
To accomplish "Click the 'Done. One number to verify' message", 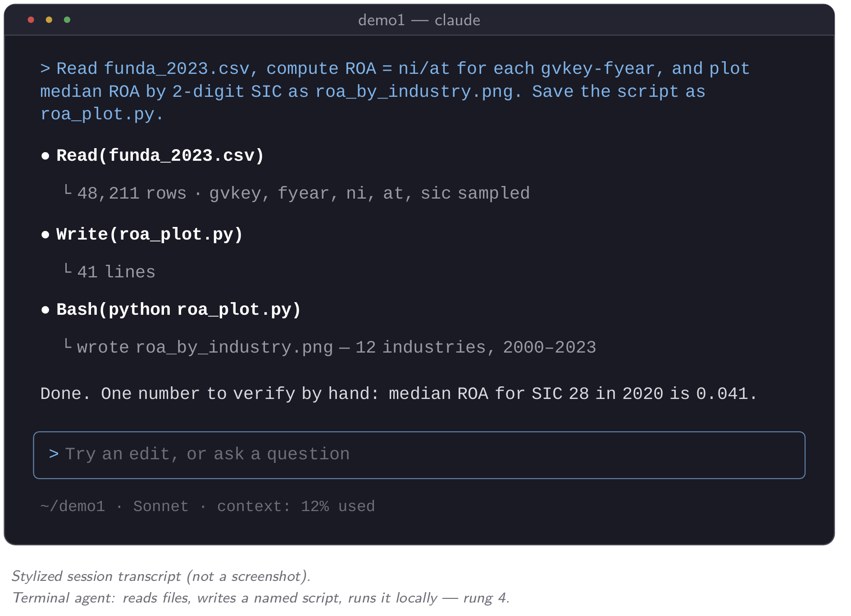I will pyautogui.click(x=399, y=394).
